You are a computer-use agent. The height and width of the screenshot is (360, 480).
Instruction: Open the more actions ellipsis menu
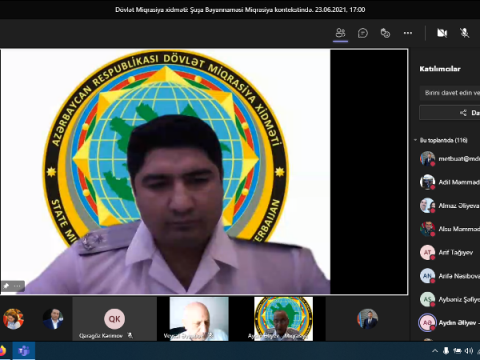click(408, 33)
